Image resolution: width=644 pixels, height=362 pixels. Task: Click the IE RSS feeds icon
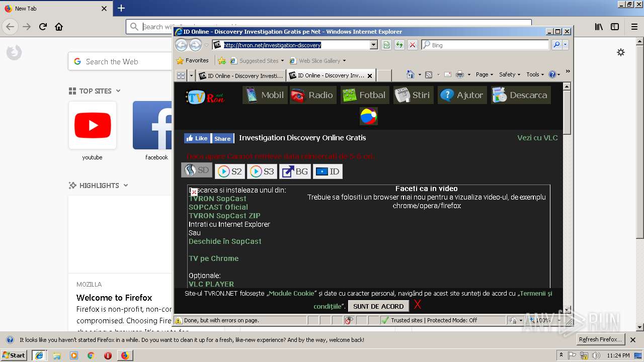(429, 74)
